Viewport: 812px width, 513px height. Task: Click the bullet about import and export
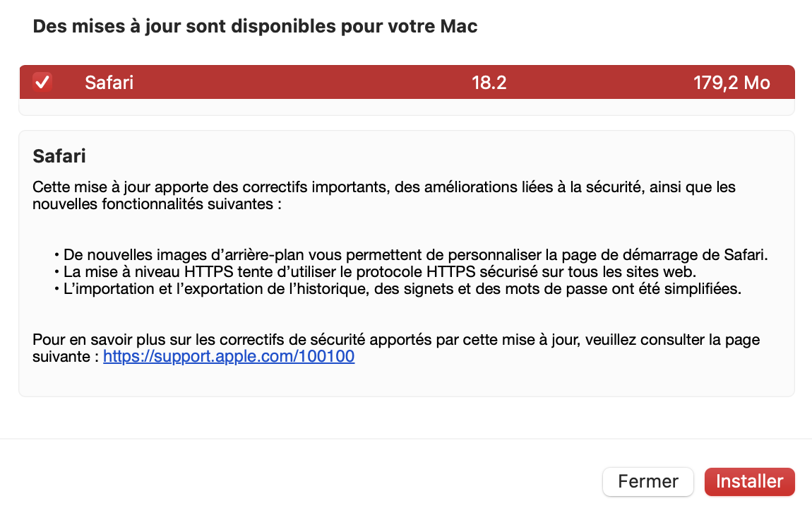coord(398,288)
